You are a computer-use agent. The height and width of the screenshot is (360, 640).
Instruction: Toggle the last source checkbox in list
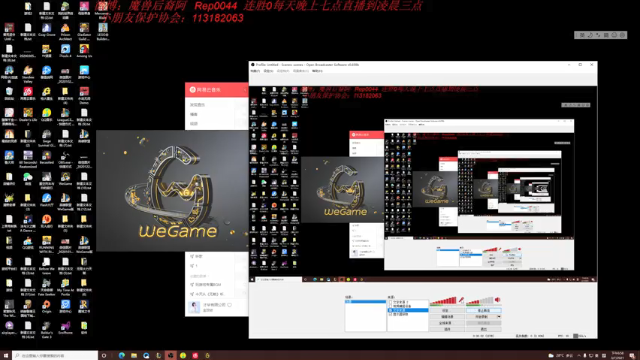point(391,315)
